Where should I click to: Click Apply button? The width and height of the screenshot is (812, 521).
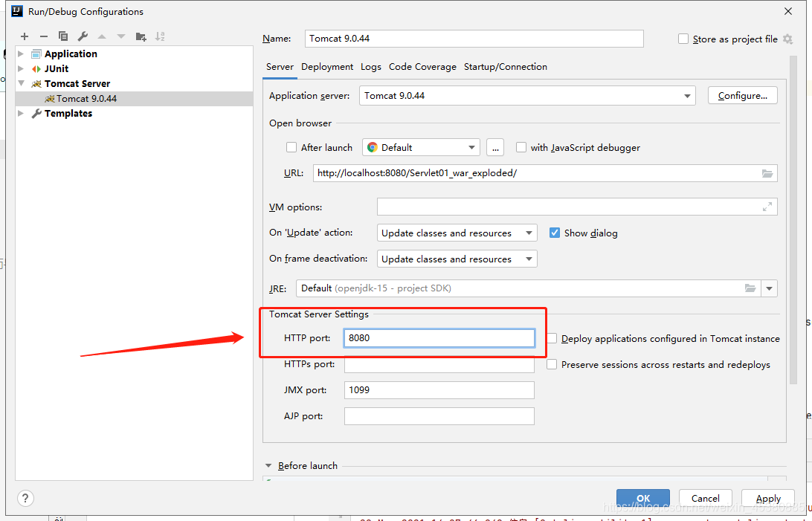[768, 498]
